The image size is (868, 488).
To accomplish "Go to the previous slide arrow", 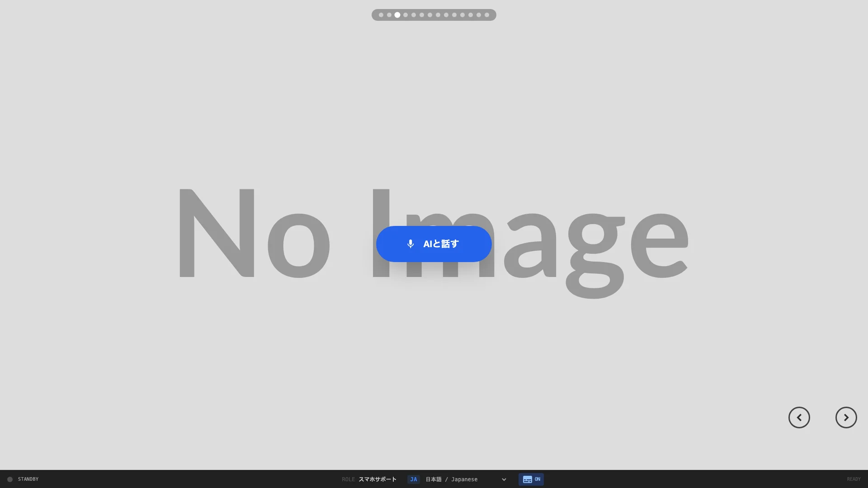I will [x=799, y=418].
